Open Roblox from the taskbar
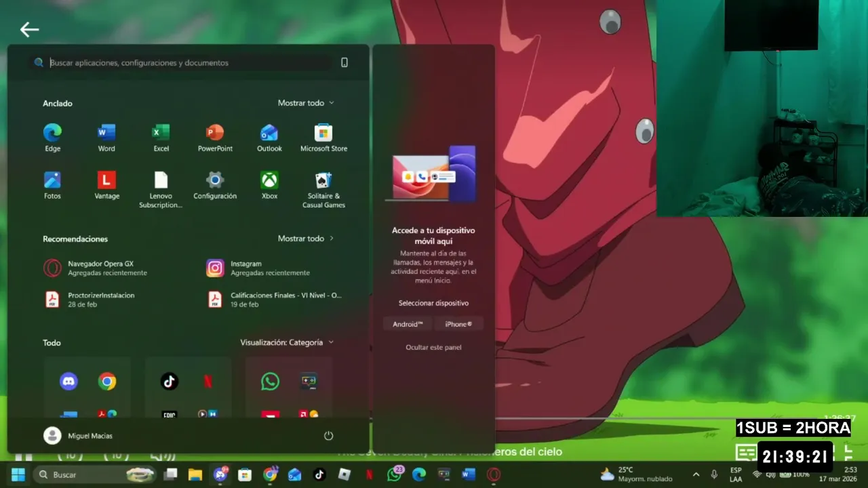Viewport: 868px width, 488px height. [344, 474]
